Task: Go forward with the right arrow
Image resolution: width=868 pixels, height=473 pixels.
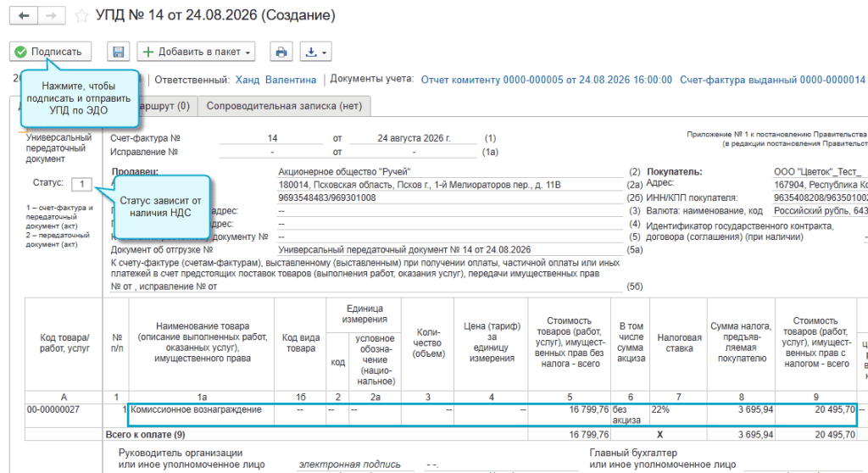Action: pyautogui.click(x=52, y=15)
